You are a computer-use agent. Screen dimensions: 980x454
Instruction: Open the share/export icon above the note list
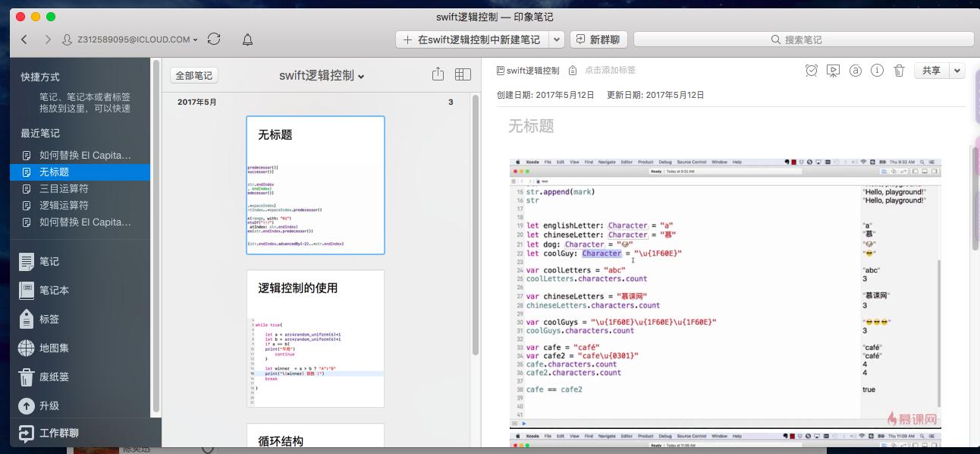coord(436,74)
